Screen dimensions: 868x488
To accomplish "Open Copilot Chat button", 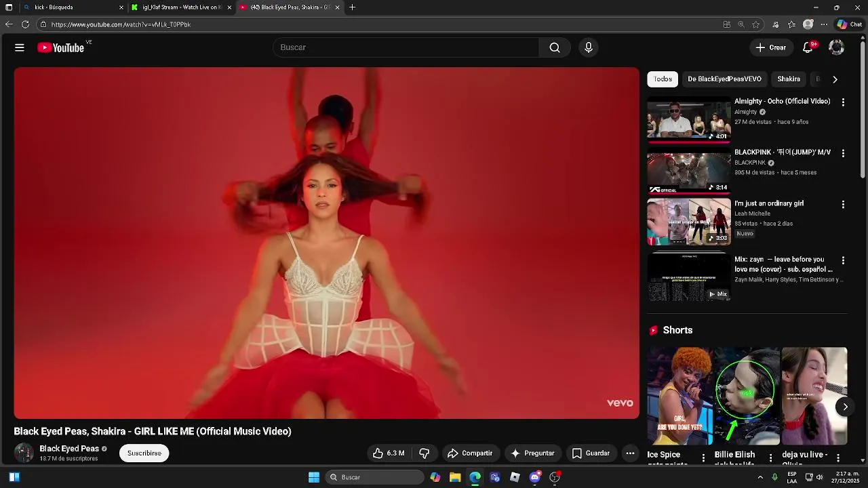I will tap(850, 24).
